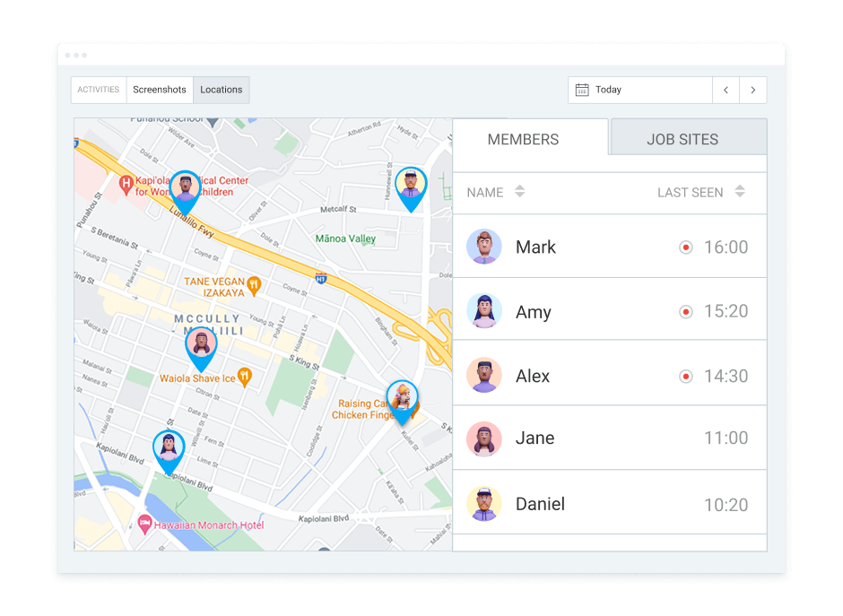Viewport: 843px width, 616px height.
Task: Click the hospital H marker on the map
Action: pyautogui.click(x=126, y=186)
